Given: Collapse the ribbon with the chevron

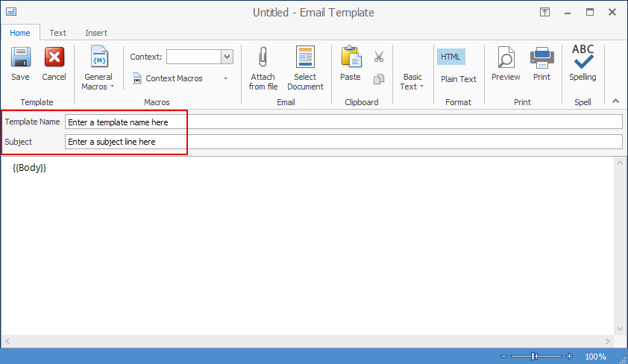Looking at the screenshot, I should [615, 101].
